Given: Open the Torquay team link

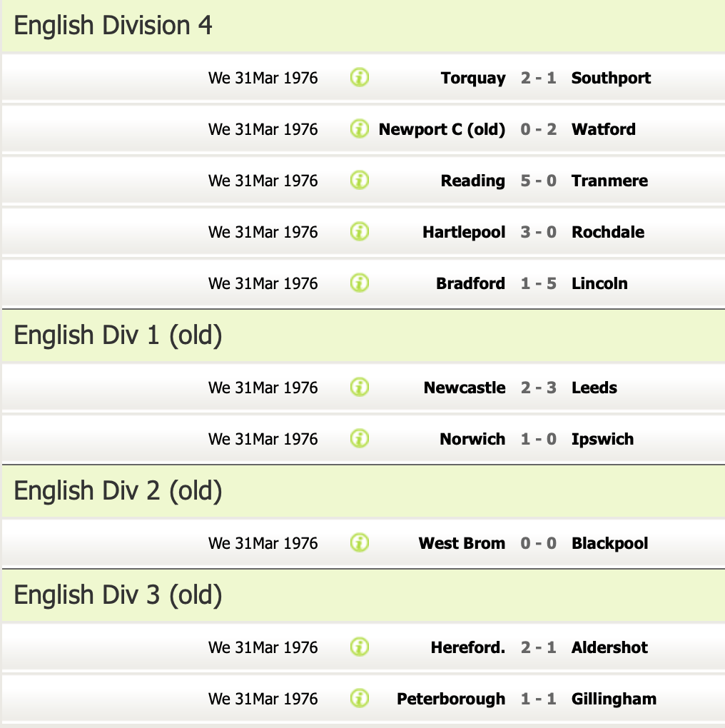Looking at the screenshot, I should (x=472, y=78).
